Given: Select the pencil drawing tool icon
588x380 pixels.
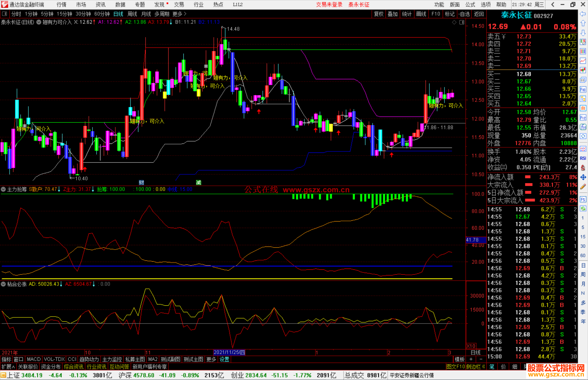Looking at the screenshot, I should [583, 187].
